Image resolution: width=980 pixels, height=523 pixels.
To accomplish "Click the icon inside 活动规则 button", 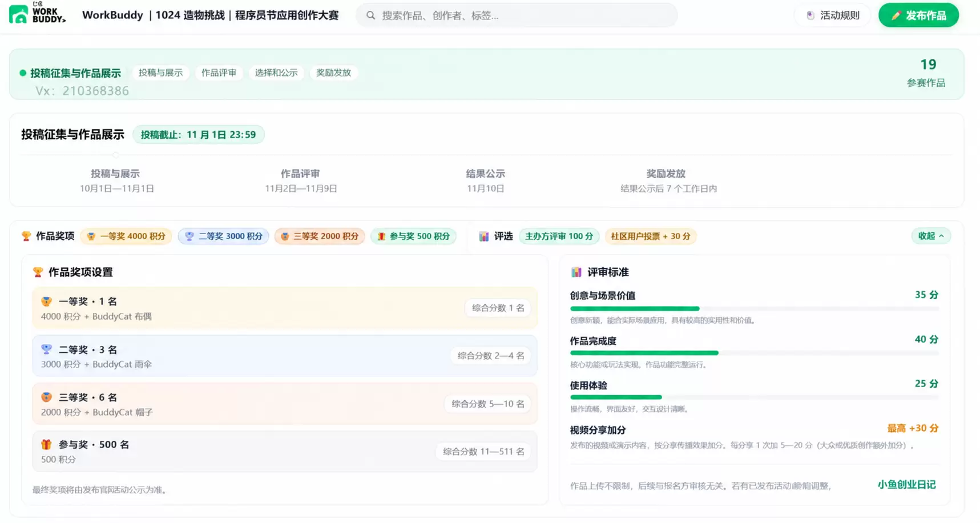I will click(810, 15).
